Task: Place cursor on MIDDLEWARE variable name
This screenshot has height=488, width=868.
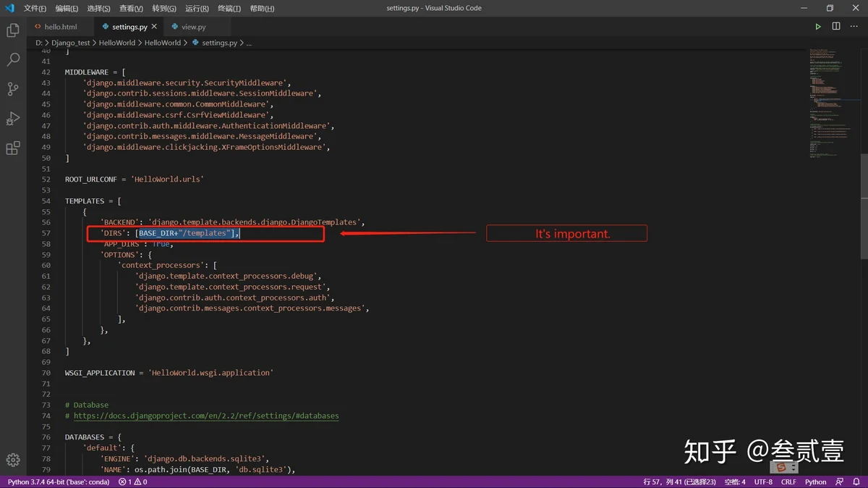Action: point(87,72)
